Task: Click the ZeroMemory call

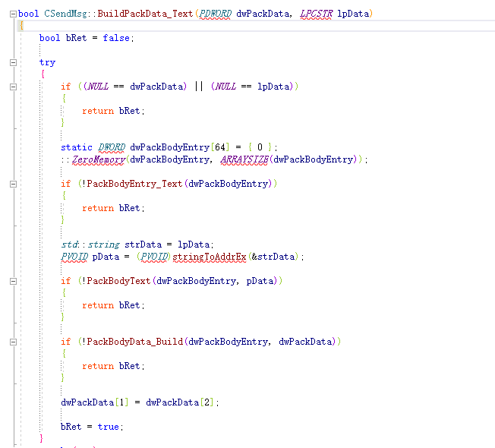Action: click(x=98, y=159)
